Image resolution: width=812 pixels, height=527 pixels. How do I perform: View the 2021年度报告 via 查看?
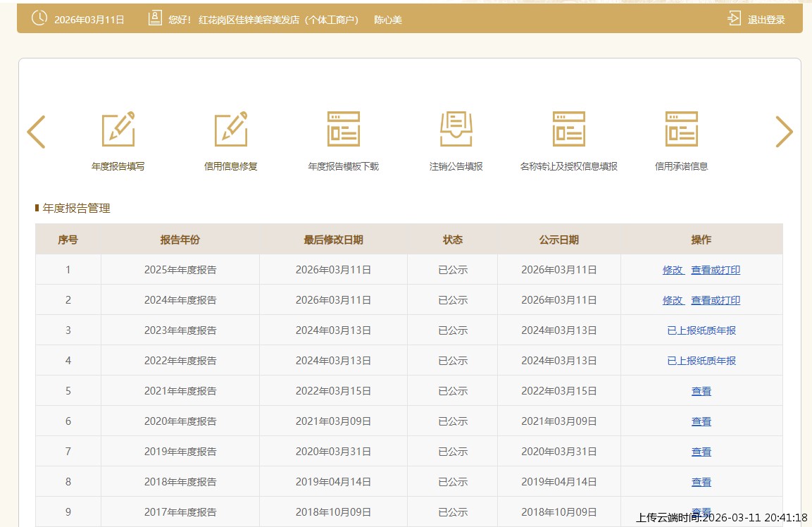pos(701,391)
